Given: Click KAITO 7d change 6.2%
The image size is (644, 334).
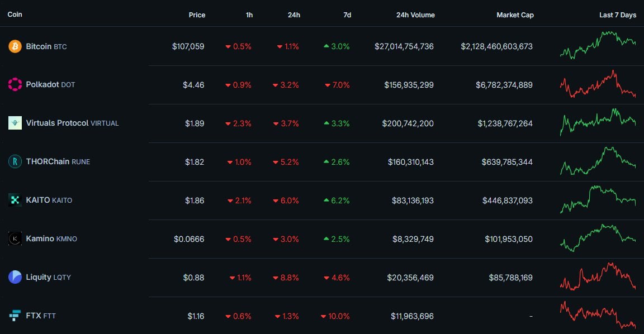Looking at the screenshot, I should click(337, 201).
